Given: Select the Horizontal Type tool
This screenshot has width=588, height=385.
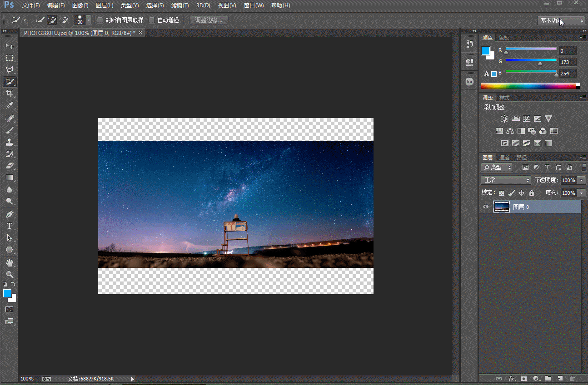Looking at the screenshot, I should coord(9,226).
